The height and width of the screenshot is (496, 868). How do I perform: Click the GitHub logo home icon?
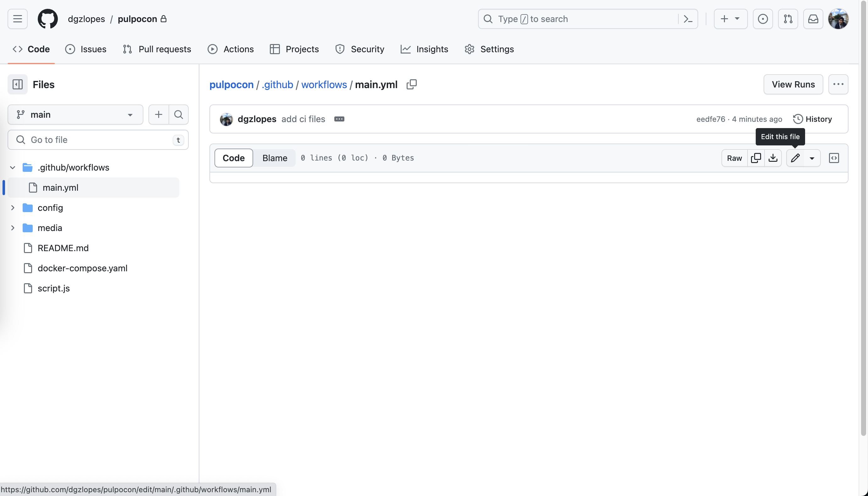[48, 19]
